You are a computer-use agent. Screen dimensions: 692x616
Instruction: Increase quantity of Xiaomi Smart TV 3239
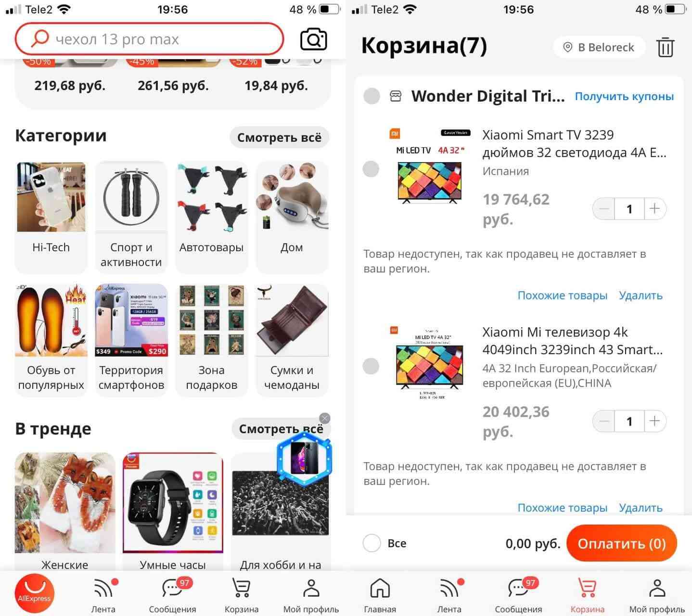pos(654,209)
